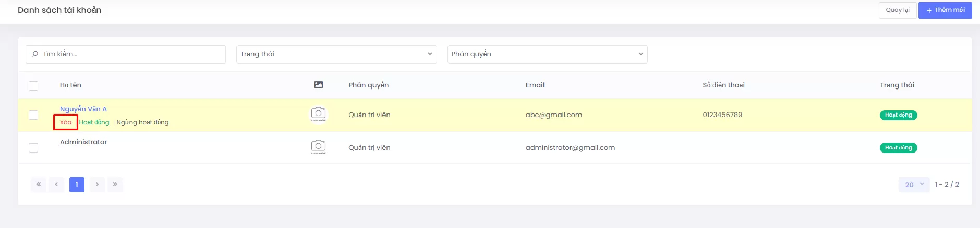
Task: Tick the select-all checkbox in table header
Action: (x=33, y=85)
